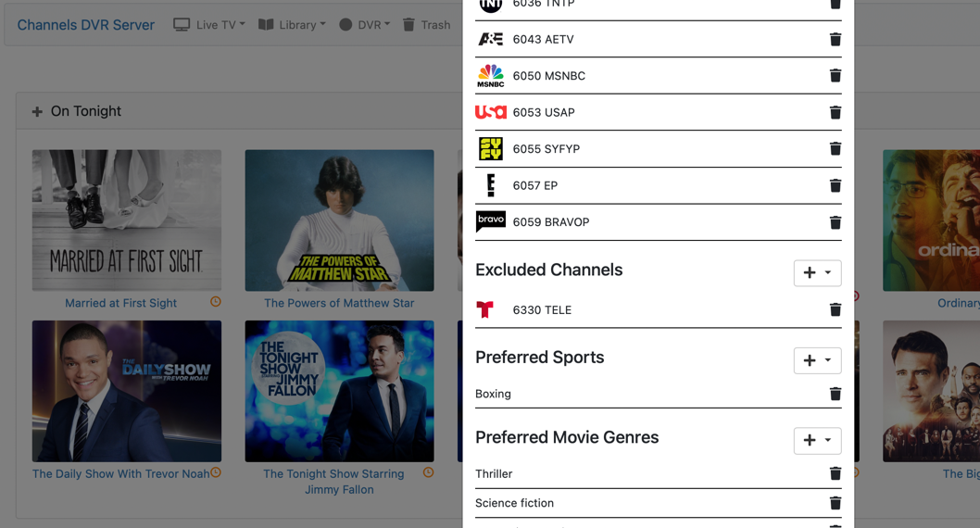Delete Boxing from Preferred Sports
This screenshot has width=980, height=528.
(835, 394)
